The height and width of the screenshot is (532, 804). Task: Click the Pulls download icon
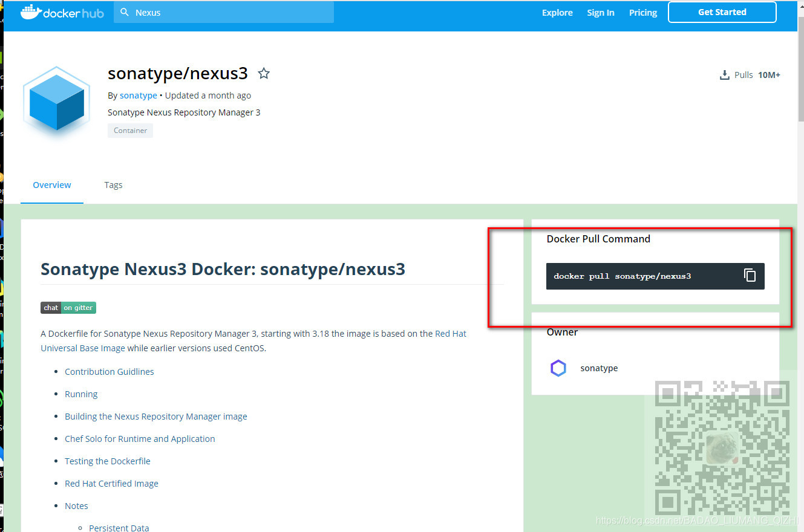click(724, 75)
